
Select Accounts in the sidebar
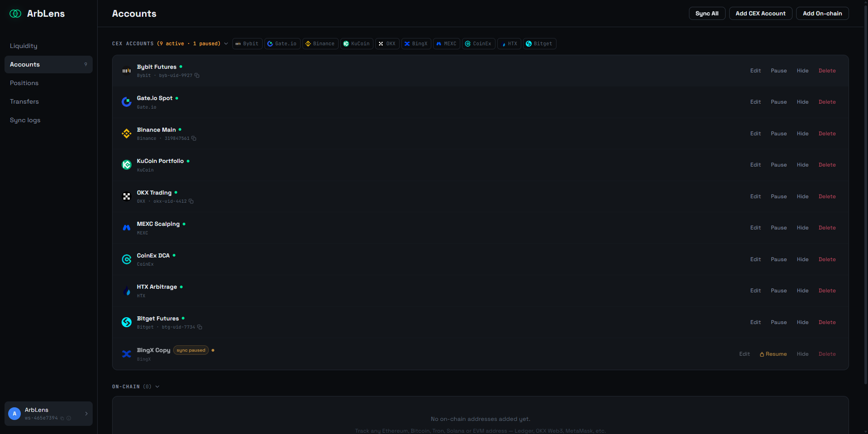(48, 64)
